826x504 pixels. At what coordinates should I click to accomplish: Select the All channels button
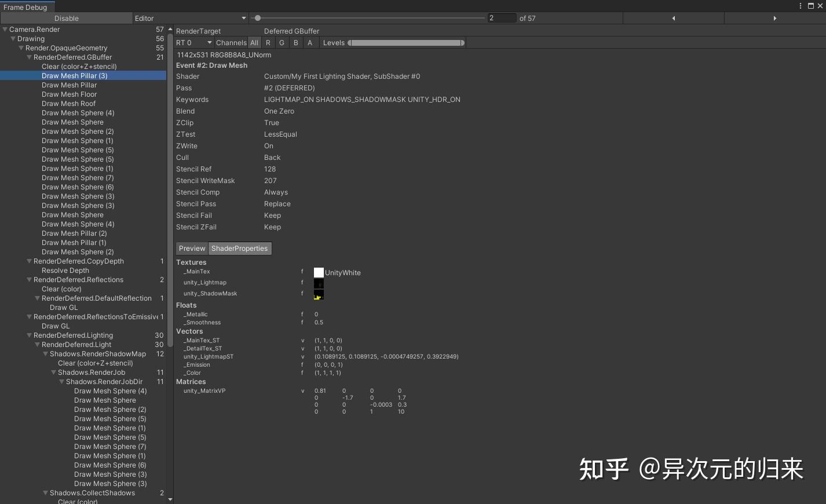pyautogui.click(x=254, y=42)
